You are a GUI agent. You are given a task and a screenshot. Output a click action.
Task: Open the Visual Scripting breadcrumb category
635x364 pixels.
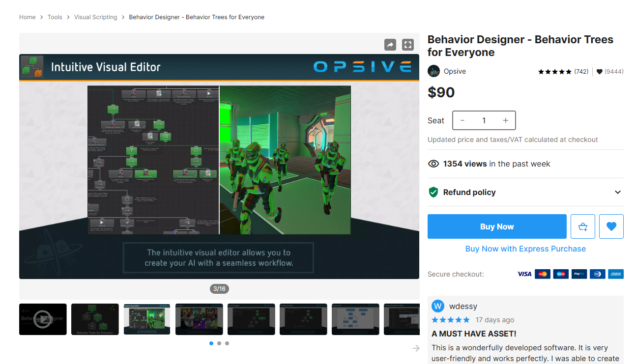click(95, 17)
